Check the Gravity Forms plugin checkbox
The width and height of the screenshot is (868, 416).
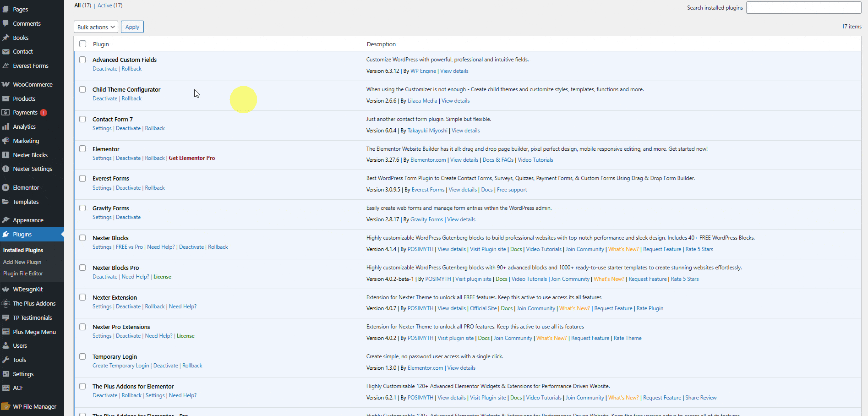pos(82,208)
